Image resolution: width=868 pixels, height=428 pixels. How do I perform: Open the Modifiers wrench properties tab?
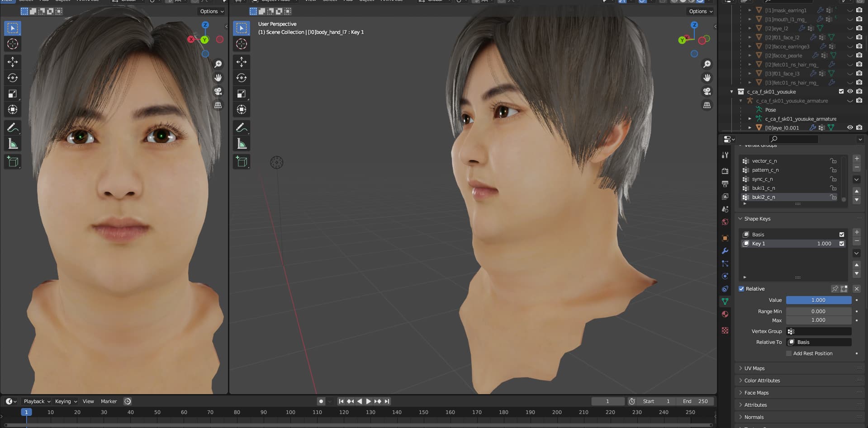(x=725, y=251)
